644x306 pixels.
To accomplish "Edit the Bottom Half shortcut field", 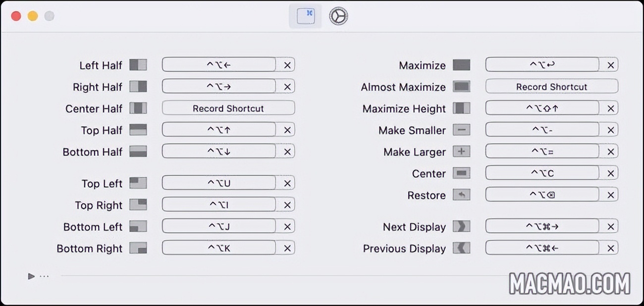I will pyautogui.click(x=219, y=152).
